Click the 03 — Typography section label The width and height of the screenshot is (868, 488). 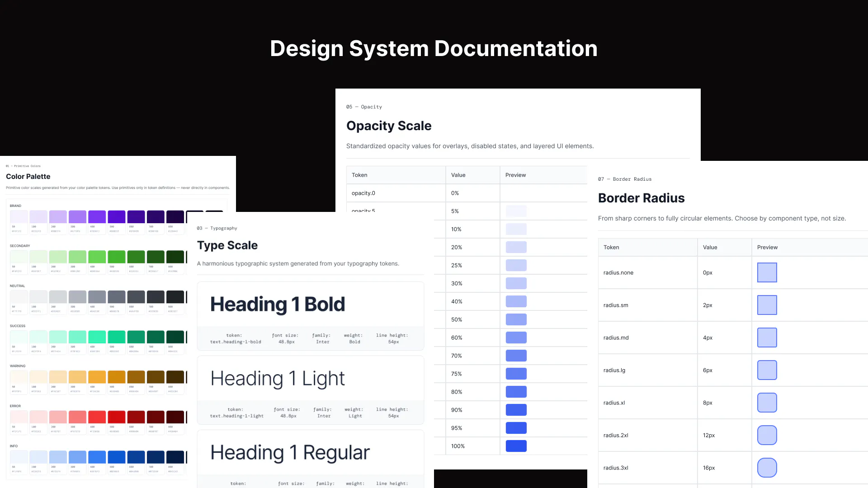[217, 228]
